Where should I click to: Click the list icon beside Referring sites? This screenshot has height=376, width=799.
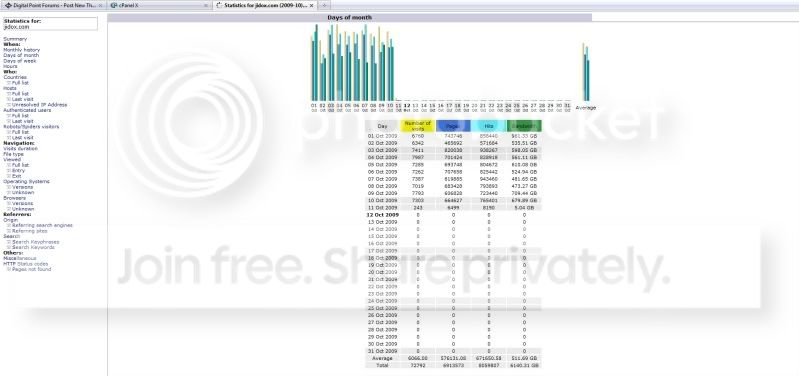(9, 231)
